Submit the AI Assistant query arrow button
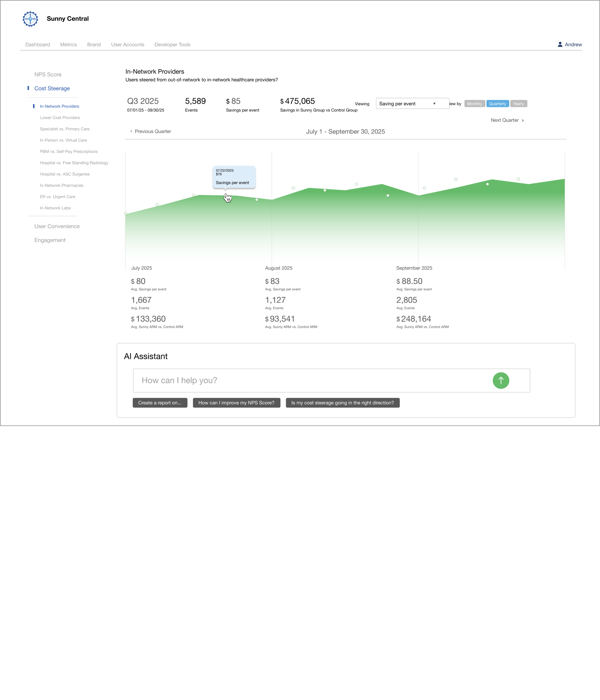The height and width of the screenshot is (700, 600). (x=500, y=380)
